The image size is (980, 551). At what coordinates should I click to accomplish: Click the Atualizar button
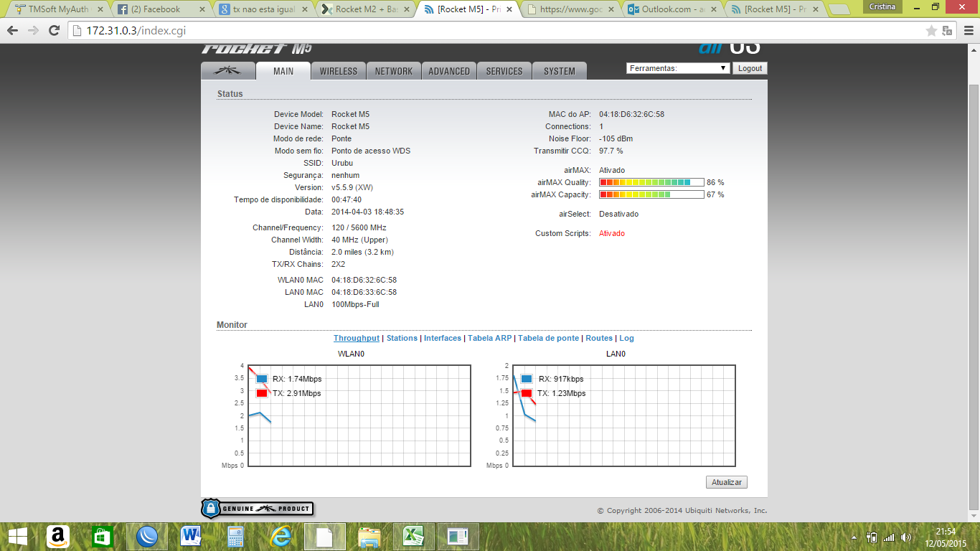[726, 482]
